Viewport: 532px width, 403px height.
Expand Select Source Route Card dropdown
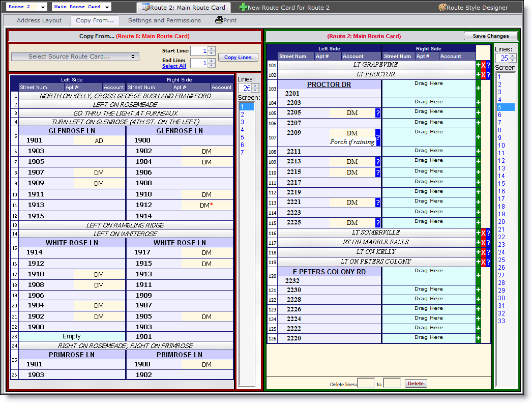75,56
